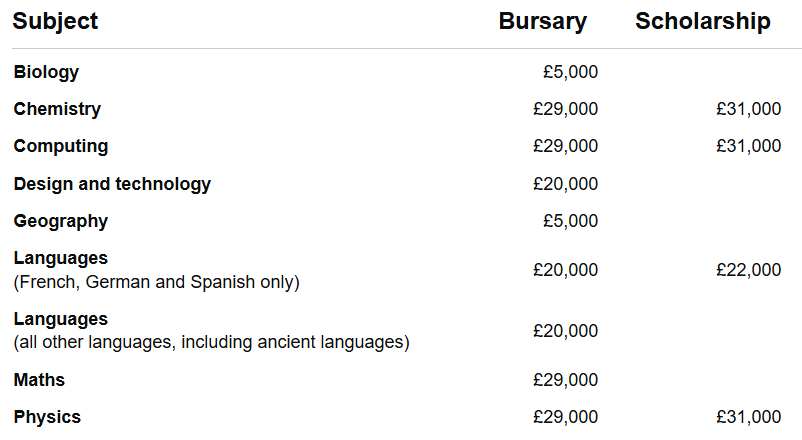This screenshot has height=440, width=802.
Task: Select the all other languages note text
Action: [211, 343]
